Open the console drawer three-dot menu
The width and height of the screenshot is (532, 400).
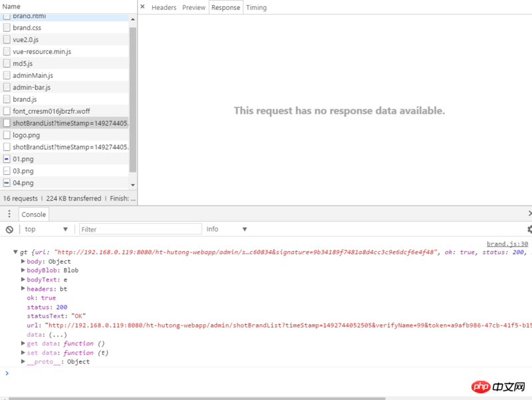pyautogui.click(x=9, y=214)
